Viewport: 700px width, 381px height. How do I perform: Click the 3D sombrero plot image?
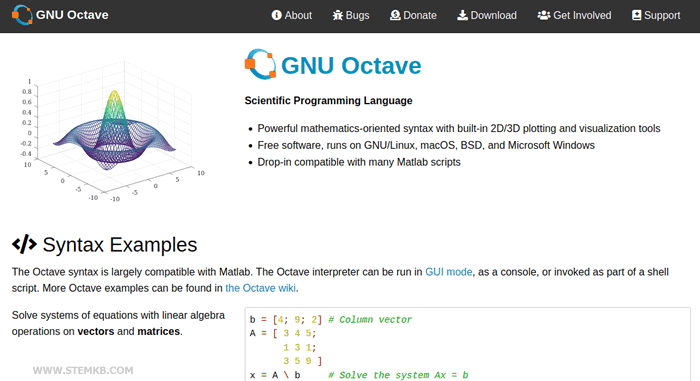coord(112,132)
